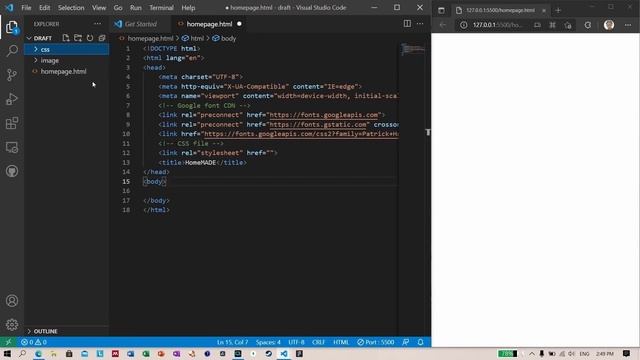Viewport: 640px width, 360px height.
Task: Open the Source Control view
Action: tap(12, 75)
